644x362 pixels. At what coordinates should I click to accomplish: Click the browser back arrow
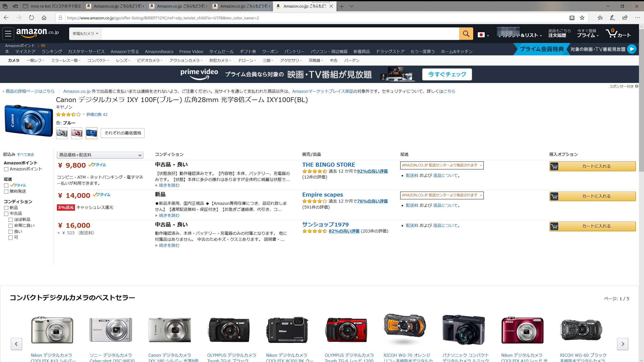point(6,18)
